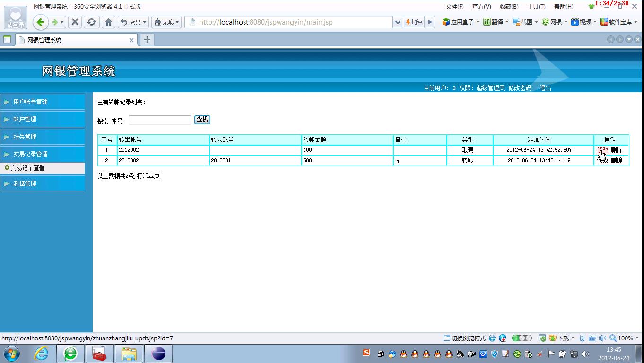644x363 pixels.
Task: Click the browser back arrow button
Action: (40, 22)
